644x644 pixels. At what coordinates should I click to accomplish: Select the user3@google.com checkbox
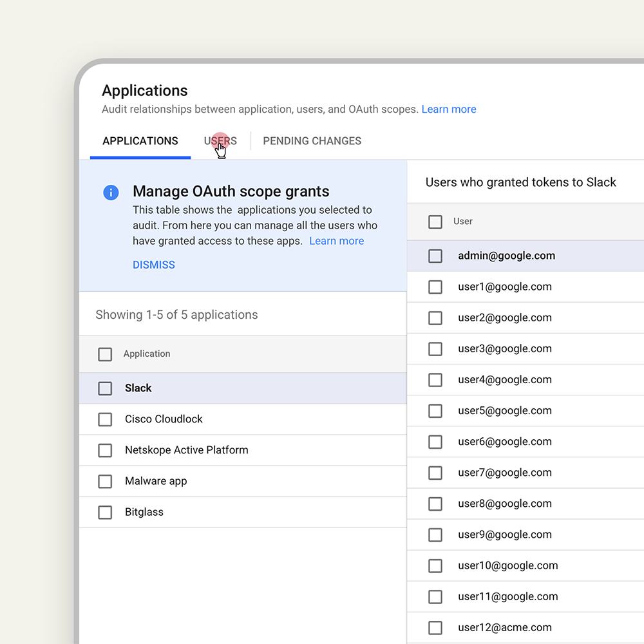coord(435,349)
